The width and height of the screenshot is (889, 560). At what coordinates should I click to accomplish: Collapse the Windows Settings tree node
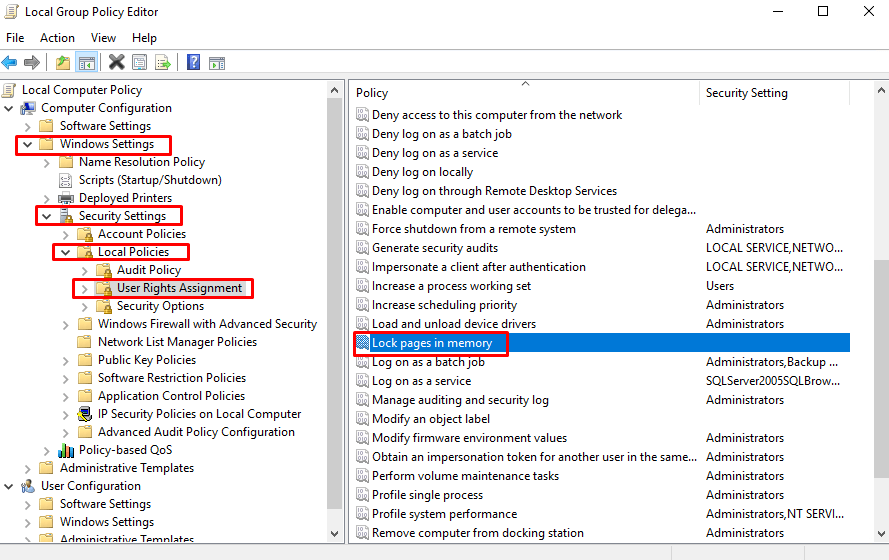point(27,144)
